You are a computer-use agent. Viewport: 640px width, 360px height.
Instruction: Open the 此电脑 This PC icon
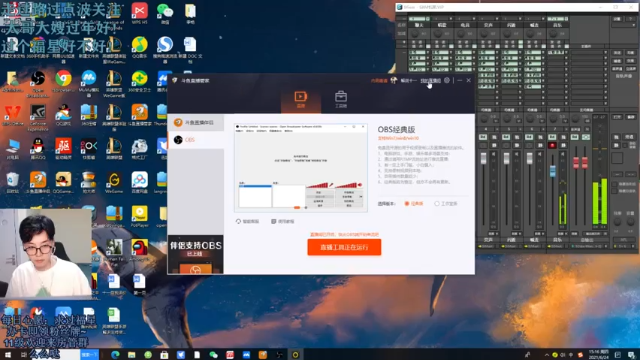pos(12,149)
